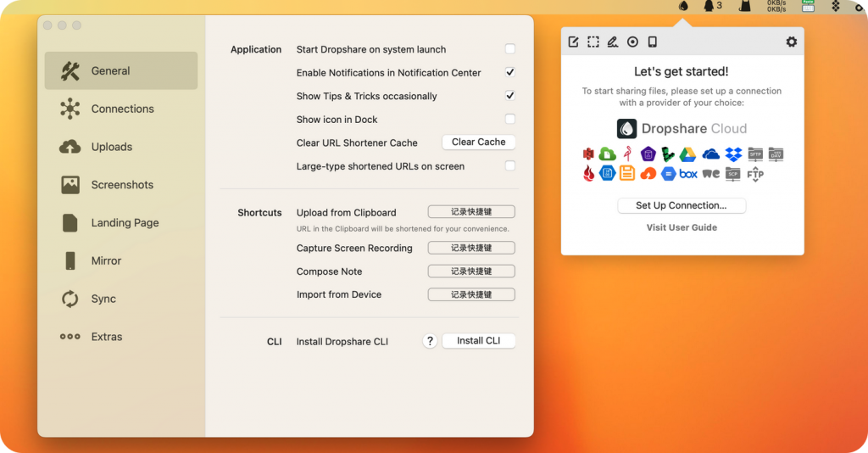Select the purple pentagon provider icon

pos(648,154)
